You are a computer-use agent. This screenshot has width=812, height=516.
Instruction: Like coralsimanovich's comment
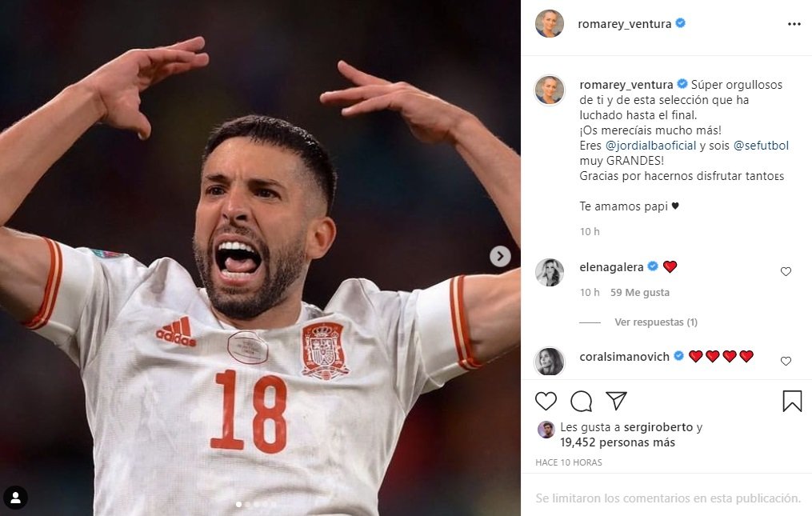tap(786, 362)
